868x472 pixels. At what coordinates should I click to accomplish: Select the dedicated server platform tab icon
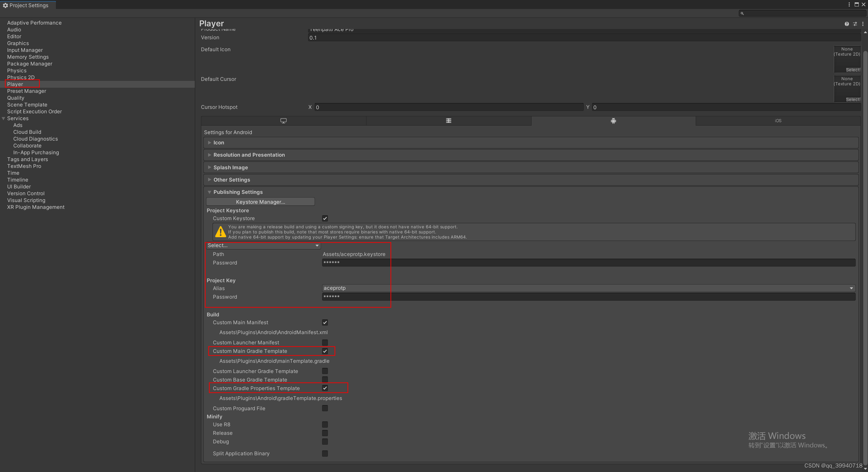tap(448, 121)
